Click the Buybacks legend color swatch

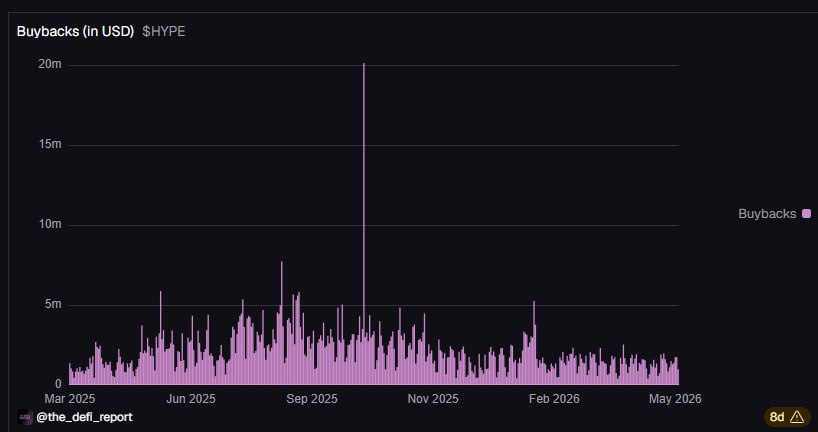coord(807,213)
